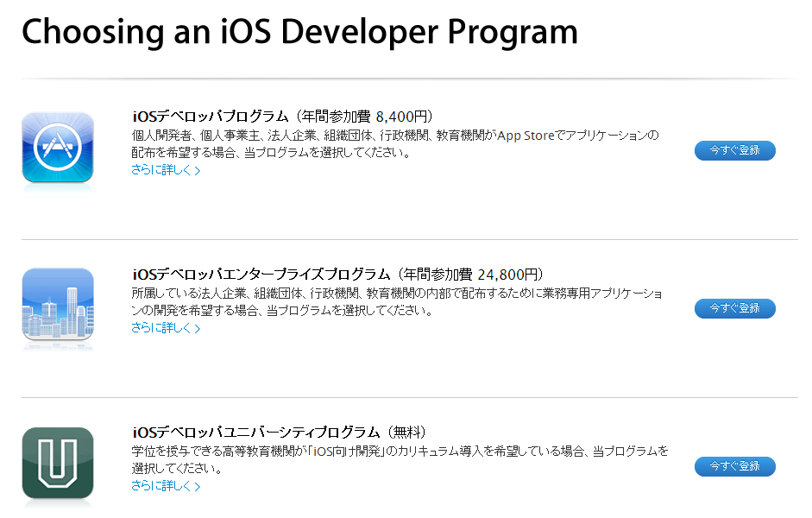
Task: Click 今すぐ登録 for the Enterprise 24,800円 program
Action: click(x=735, y=308)
